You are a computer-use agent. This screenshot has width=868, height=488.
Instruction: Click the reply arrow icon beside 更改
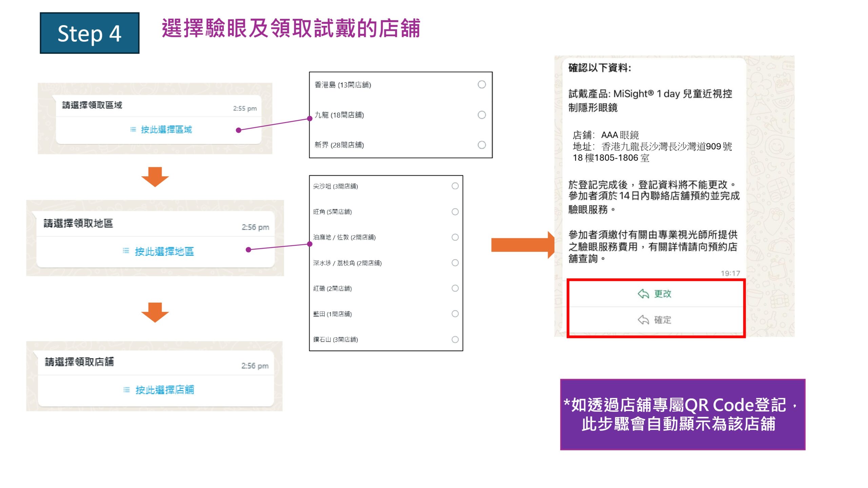tap(643, 293)
